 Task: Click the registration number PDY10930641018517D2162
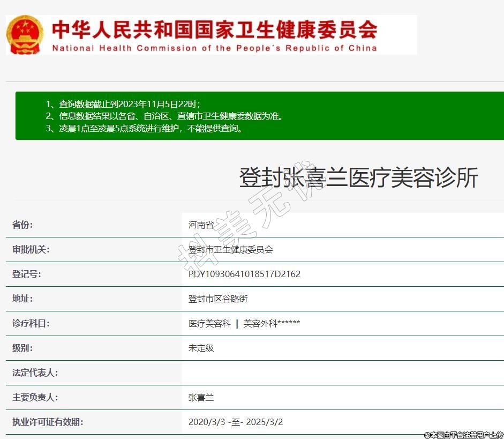244,274
